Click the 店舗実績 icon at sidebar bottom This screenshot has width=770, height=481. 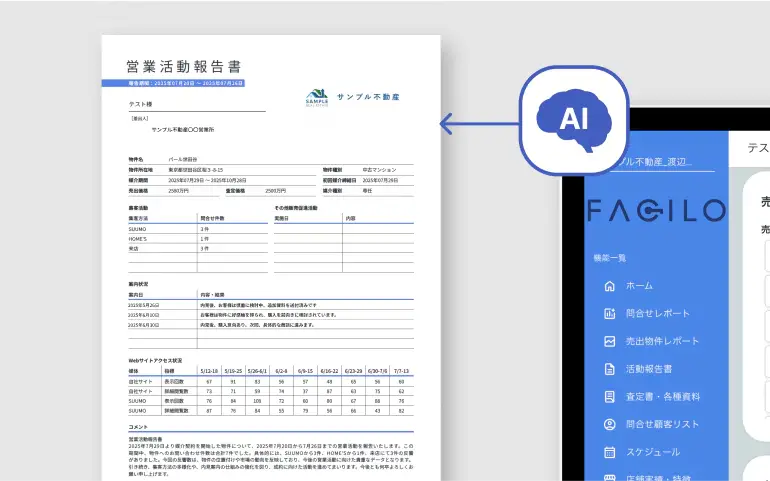(x=608, y=477)
